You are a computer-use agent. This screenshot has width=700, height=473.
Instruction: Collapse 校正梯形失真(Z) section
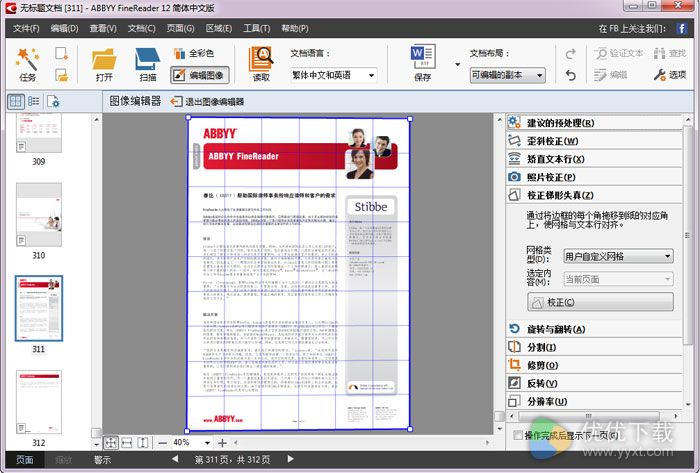594,195
